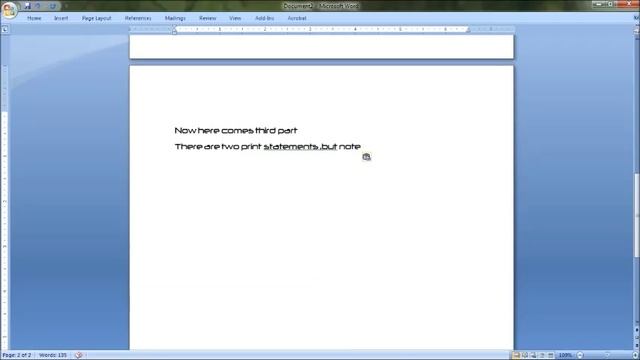Click the word 'note' at the line end
Viewport: 640px width, 360px height.
pos(350,147)
